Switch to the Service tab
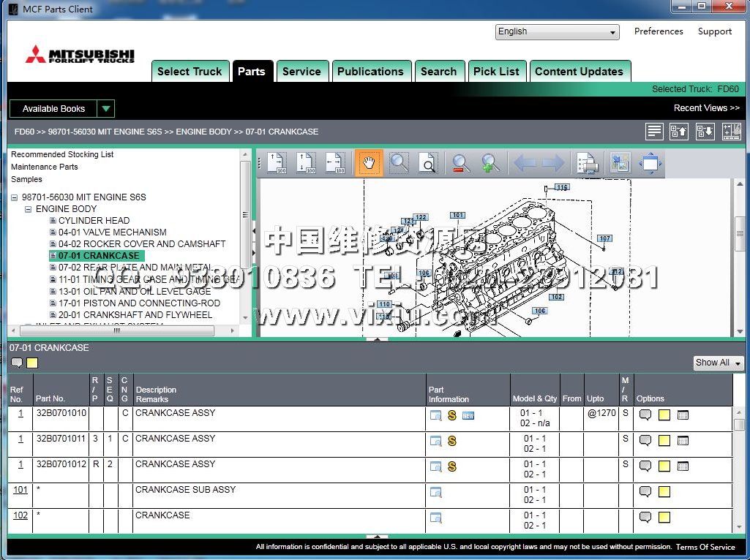Viewport: 750px width, 560px height. 301,72
